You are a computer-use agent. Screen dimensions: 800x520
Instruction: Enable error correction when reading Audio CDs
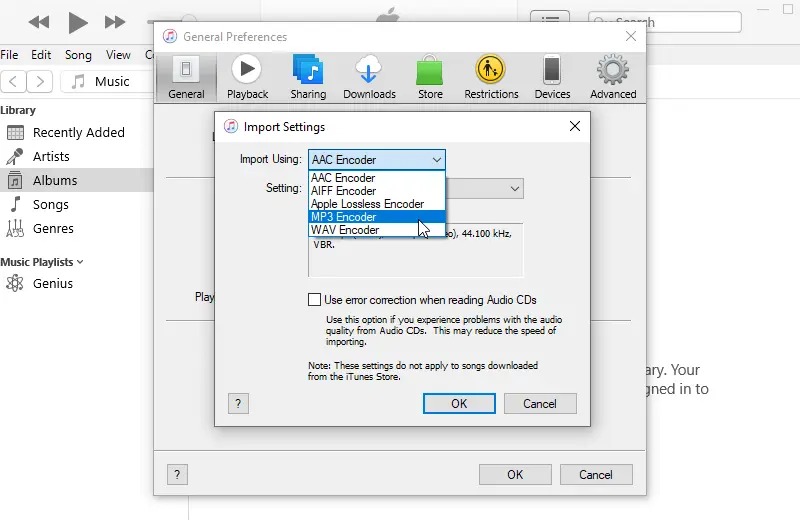pyautogui.click(x=314, y=300)
